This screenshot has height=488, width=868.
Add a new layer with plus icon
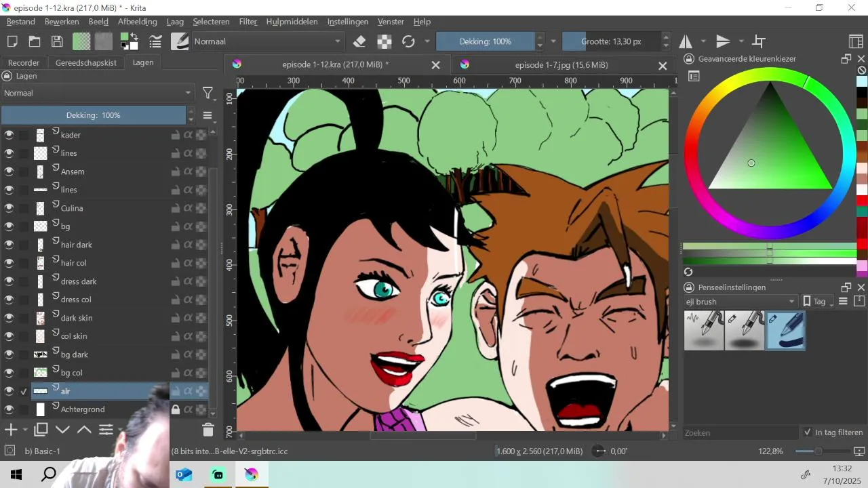pos(11,430)
